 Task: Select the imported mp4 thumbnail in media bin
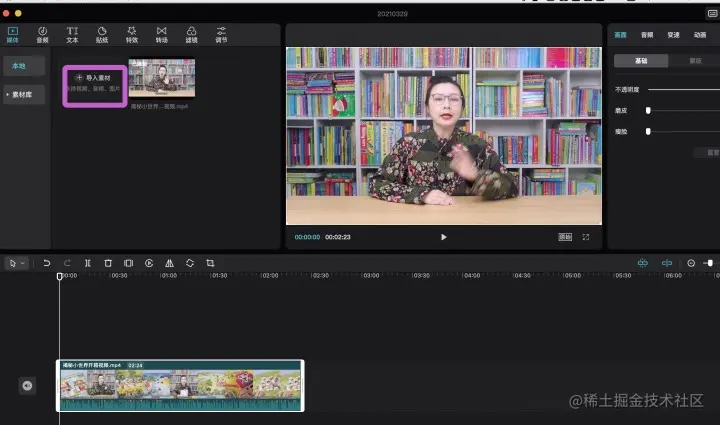pyautogui.click(x=162, y=78)
